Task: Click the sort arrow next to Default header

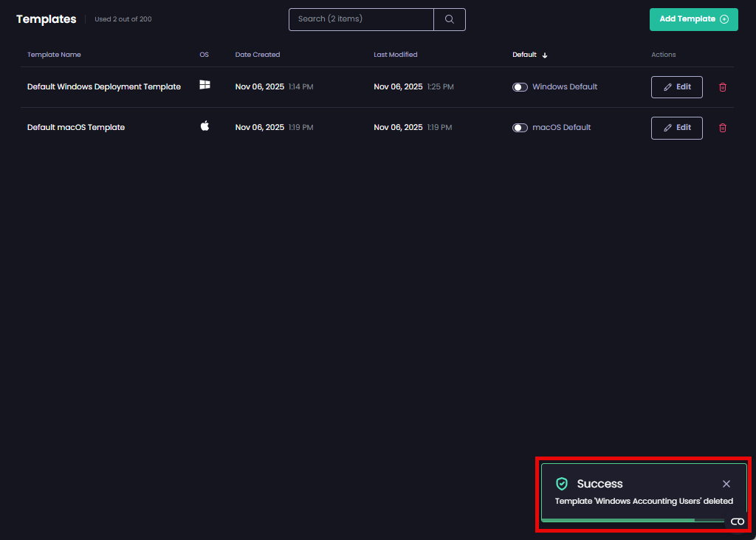Action: (x=544, y=55)
